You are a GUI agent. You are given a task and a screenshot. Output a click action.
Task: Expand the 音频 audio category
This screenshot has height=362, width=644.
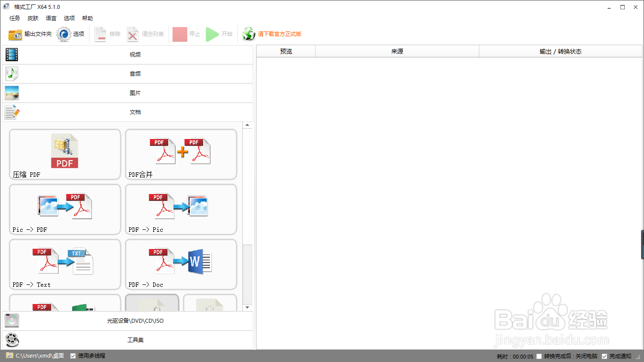(x=128, y=74)
